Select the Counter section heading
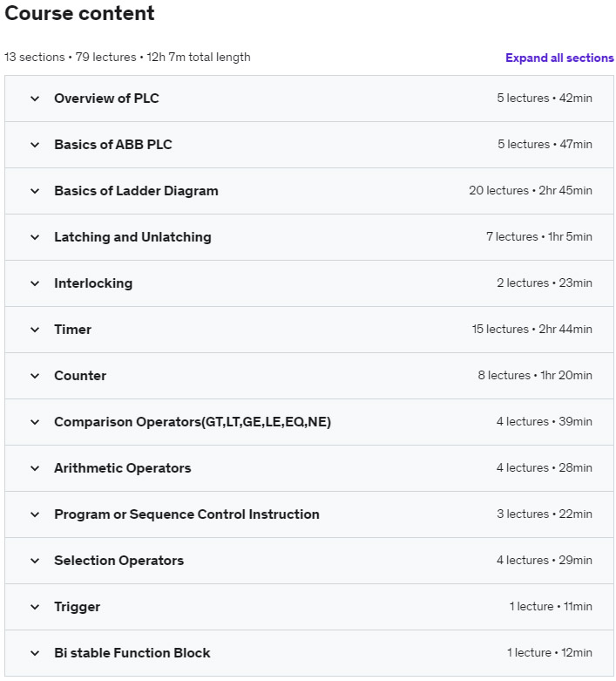 pyautogui.click(x=80, y=376)
